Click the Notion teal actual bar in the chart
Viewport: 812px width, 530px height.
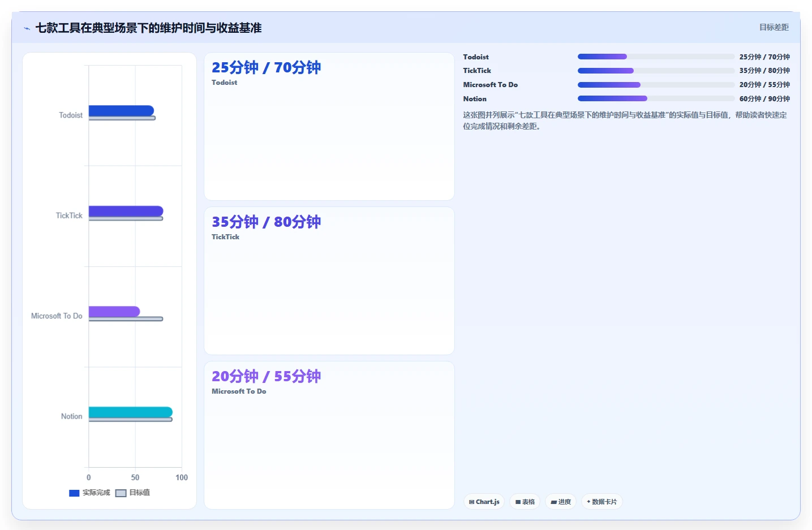coord(131,412)
